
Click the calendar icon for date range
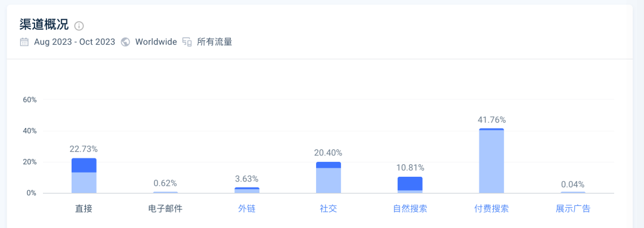(x=24, y=42)
